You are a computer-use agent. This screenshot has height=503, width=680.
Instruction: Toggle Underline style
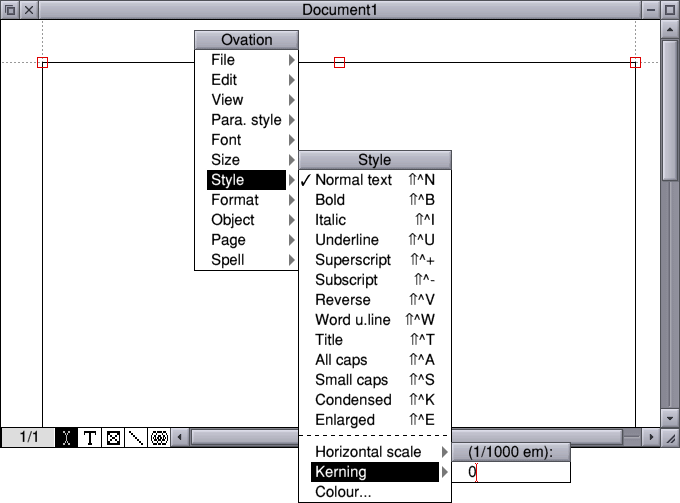tap(375, 239)
